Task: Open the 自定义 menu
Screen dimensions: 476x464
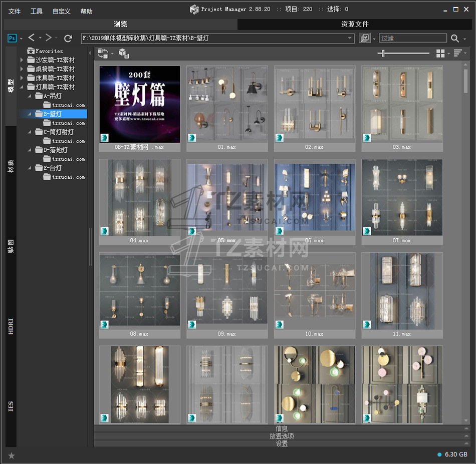Action: pyautogui.click(x=61, y=11)
